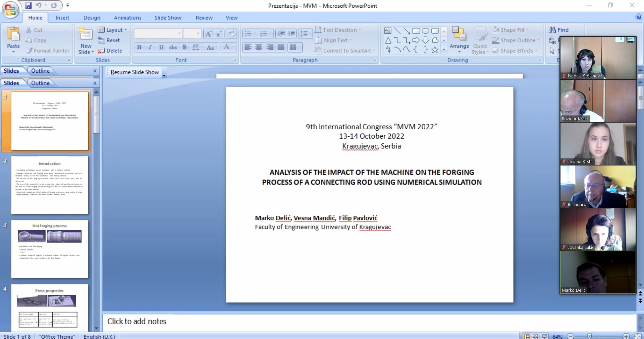Toggle Bold formatting
The width and height of the screenshot is (644, 339).
point(139,47)
